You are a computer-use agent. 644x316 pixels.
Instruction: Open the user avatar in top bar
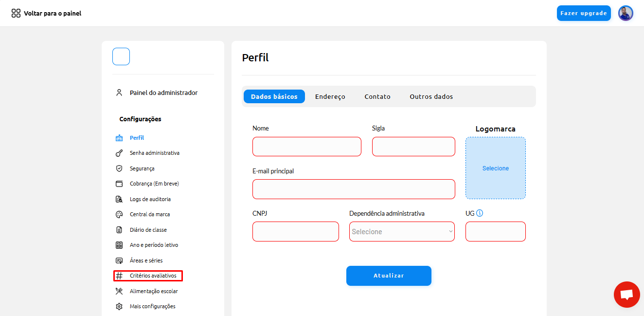point(626,13)
